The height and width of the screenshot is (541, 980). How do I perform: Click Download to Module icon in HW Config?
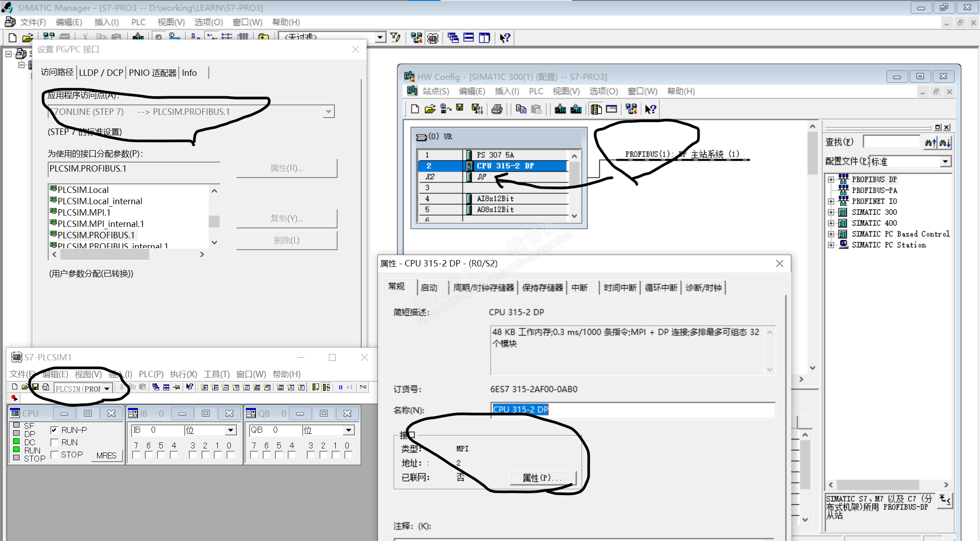[x=560, y=109]
